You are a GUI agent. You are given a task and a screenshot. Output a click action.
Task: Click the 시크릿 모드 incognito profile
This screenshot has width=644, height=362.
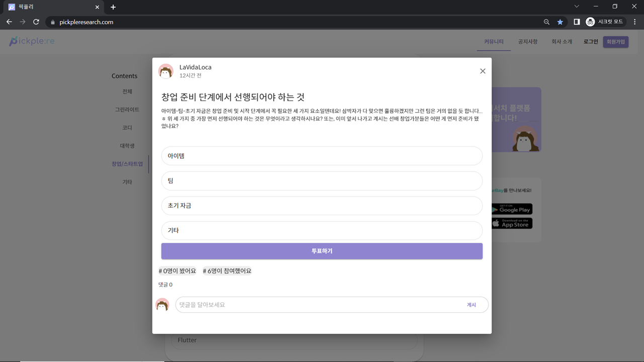click(x=605, y=22)
